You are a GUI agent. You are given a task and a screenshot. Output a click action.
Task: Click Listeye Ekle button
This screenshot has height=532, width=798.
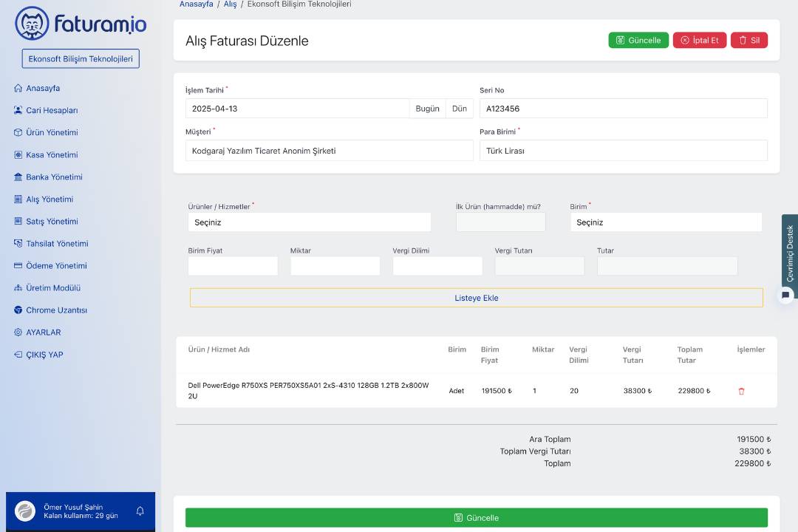click(477, 298)
